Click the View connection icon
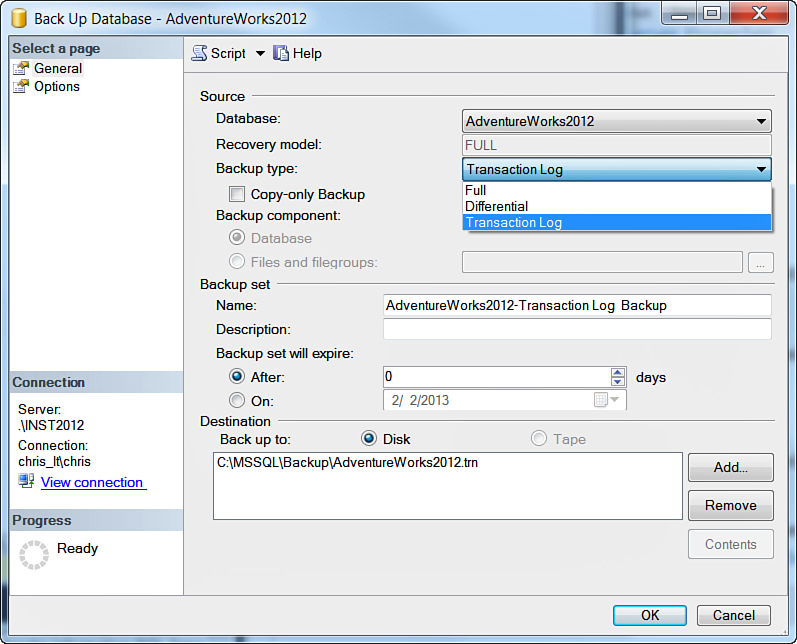 (x=26, y=482)
